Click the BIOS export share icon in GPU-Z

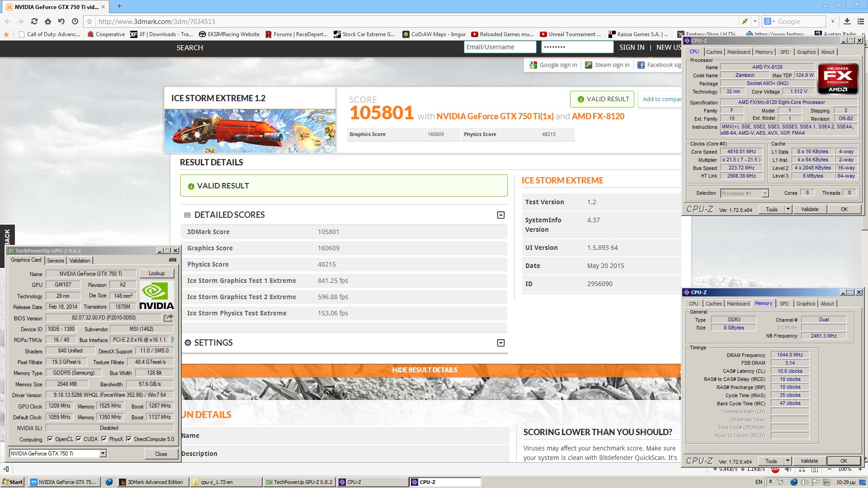168,318
